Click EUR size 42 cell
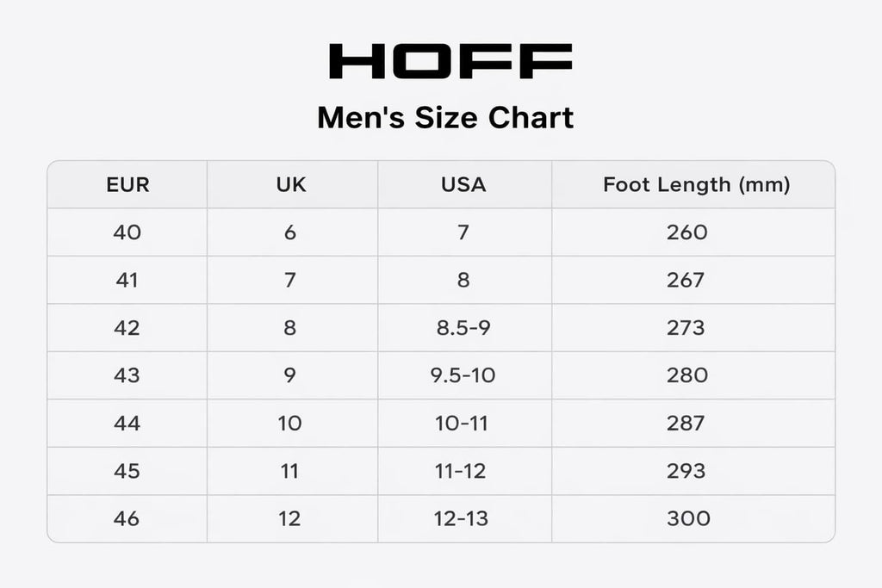This screenshot has height=588, width=882. click(127, 327)
